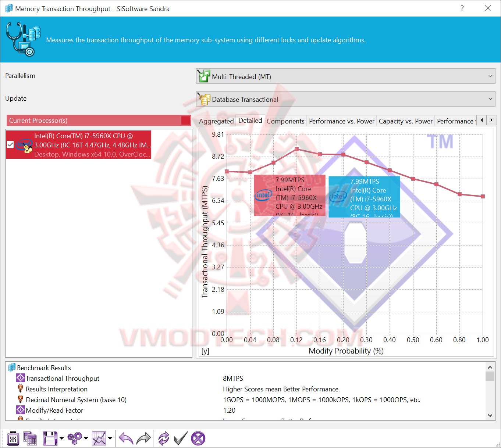Click the checkmark OK icon
This screenshot has height=448, width=501.
[181, 438]
